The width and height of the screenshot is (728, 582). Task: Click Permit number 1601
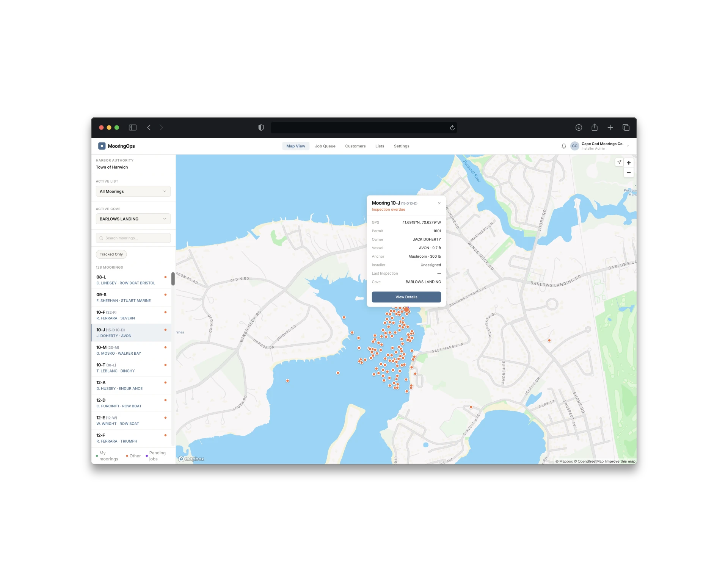[x=437, y=231]
